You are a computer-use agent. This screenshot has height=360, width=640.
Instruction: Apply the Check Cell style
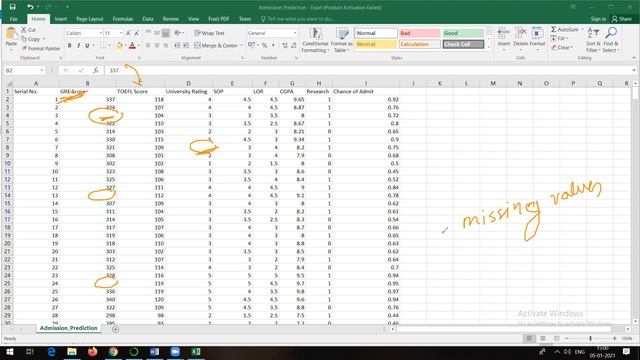click(463, 44)
